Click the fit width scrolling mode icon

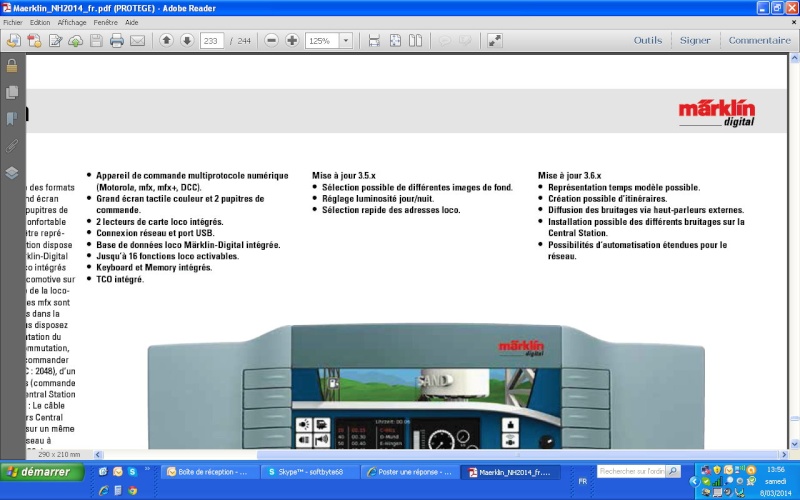pos(374,40)
